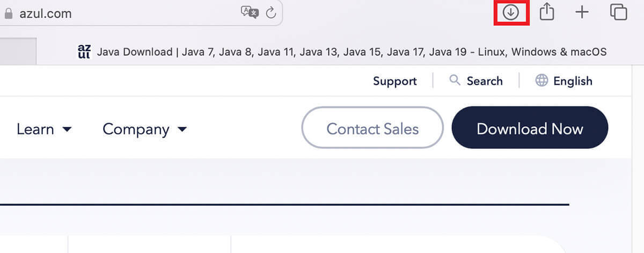Click the Azul favicon on tab

click(84, 52)
